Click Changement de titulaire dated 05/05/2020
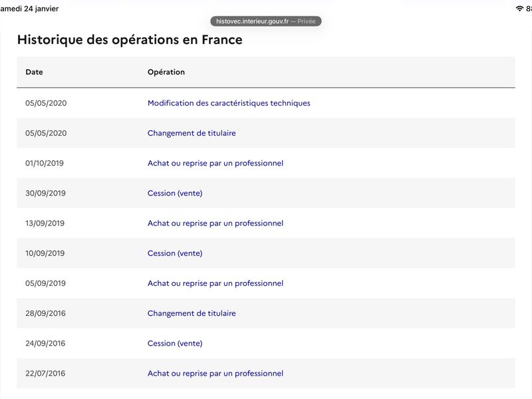532x399 pixels. tap(192, 133)
